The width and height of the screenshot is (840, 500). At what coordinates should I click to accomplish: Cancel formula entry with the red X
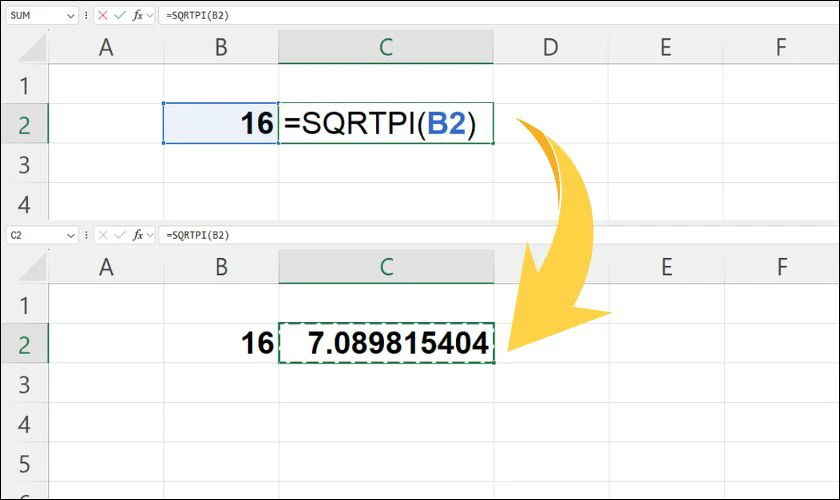coord(103,16)
